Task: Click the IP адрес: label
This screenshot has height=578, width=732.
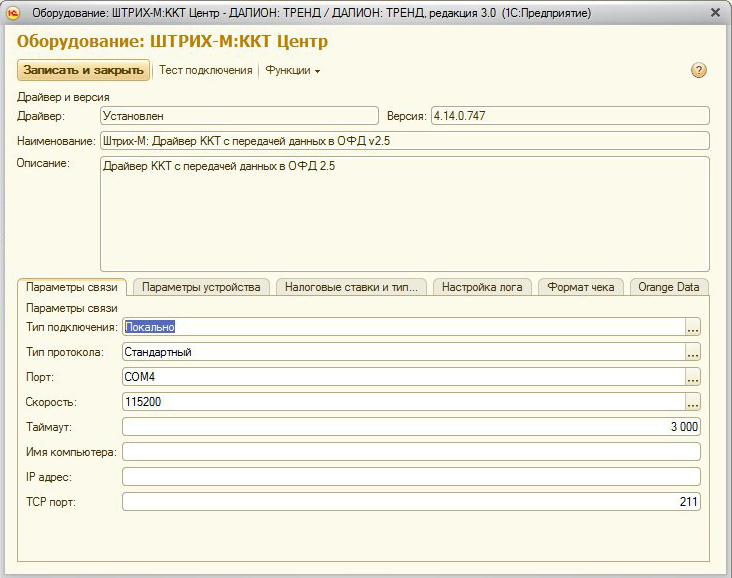Action: point(49,477)
